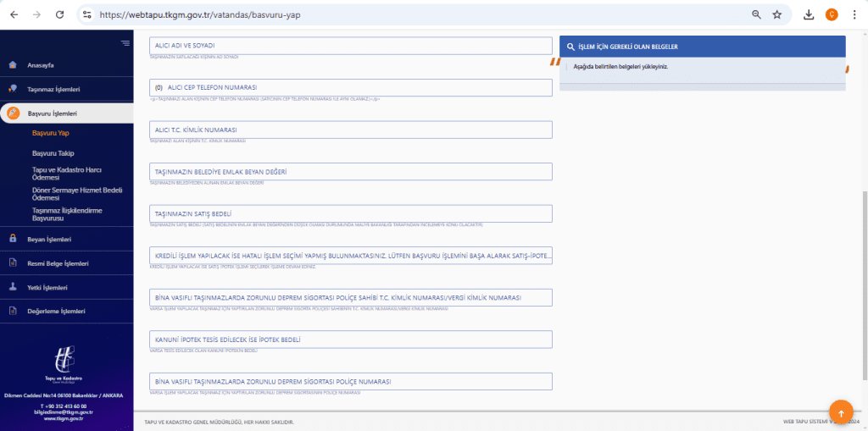Screen dimensions: 868x431
Task: Bookmark this page with star icon
Action: [777, 15]
